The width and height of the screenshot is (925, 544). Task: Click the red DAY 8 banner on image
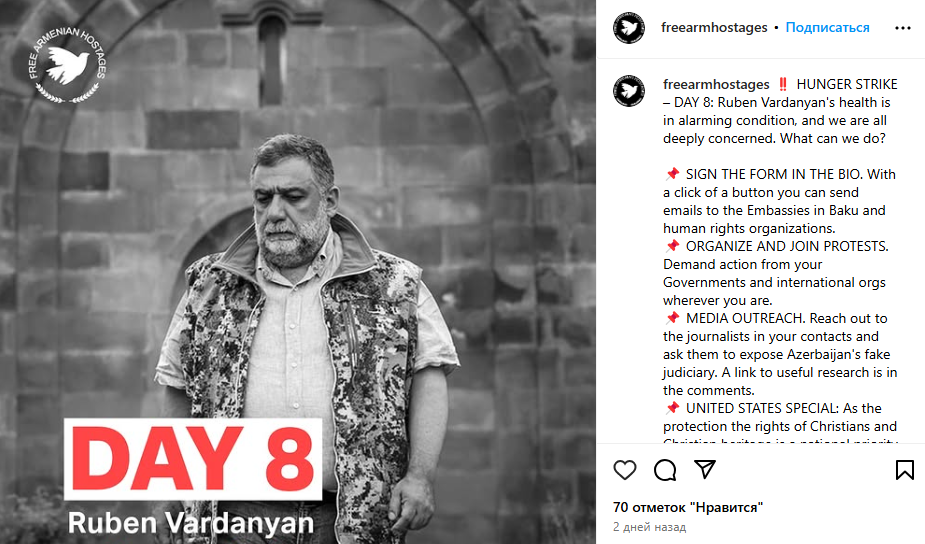(193, 459)
